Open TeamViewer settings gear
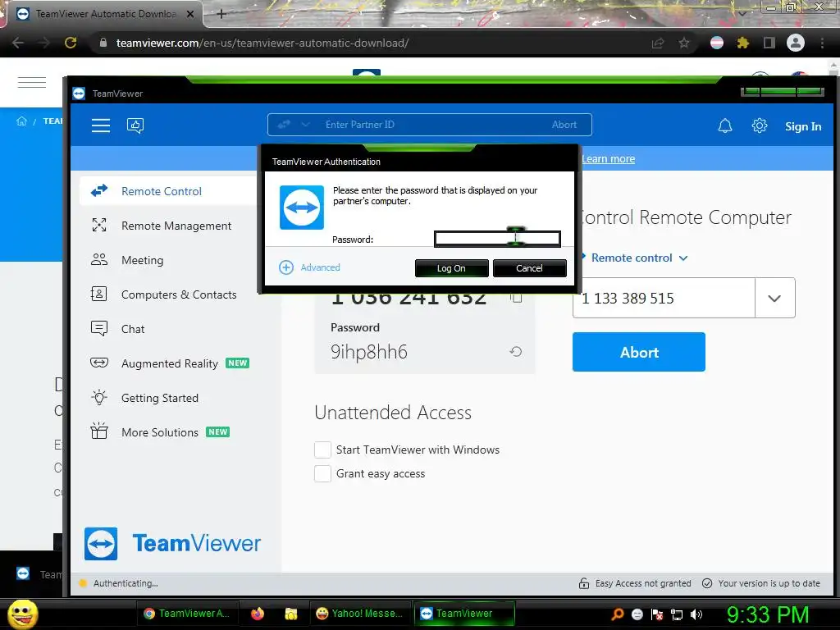Viewport: 840px width, 630px height. click(x=759, y=126)
